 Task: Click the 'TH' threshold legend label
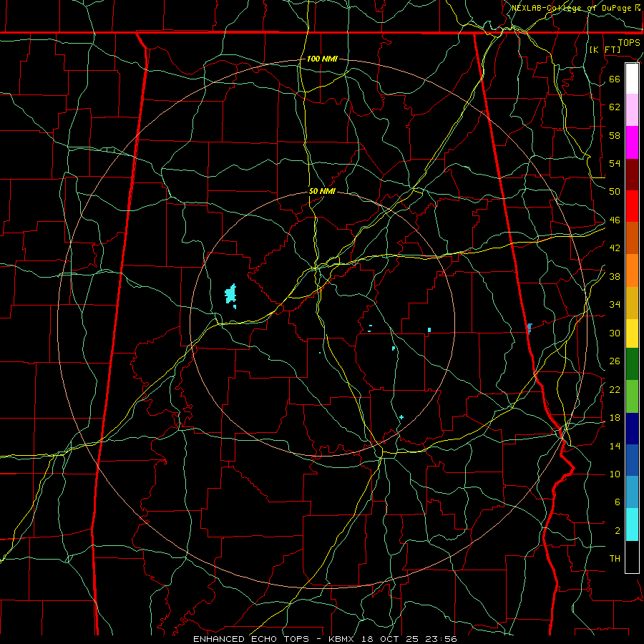tap(615, 559)
